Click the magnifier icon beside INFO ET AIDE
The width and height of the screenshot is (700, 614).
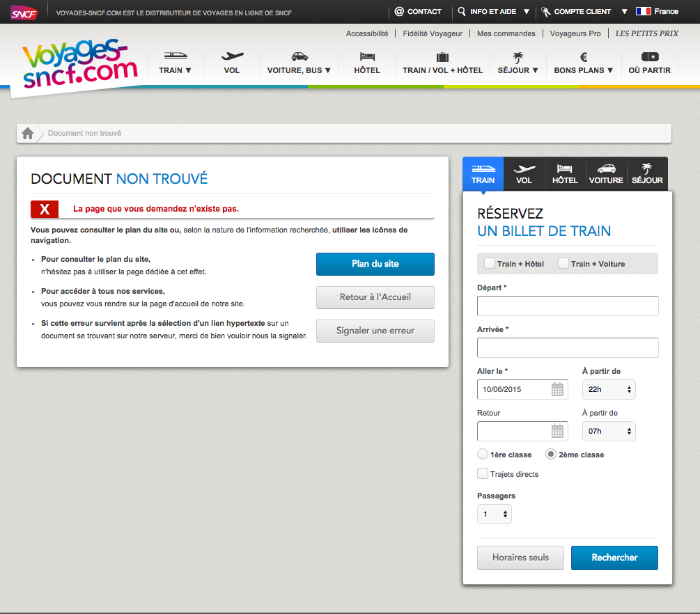click(x=462, y=11)
